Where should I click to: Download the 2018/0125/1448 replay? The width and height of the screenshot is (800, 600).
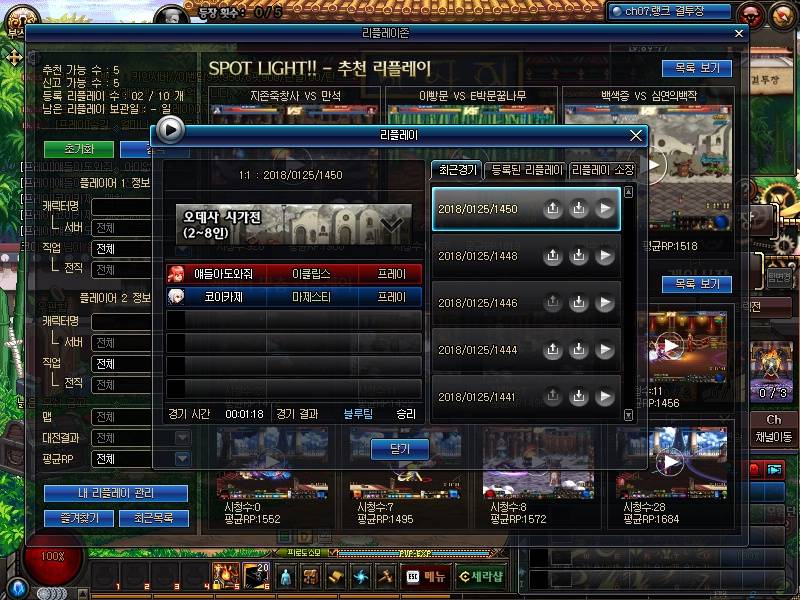578,256
